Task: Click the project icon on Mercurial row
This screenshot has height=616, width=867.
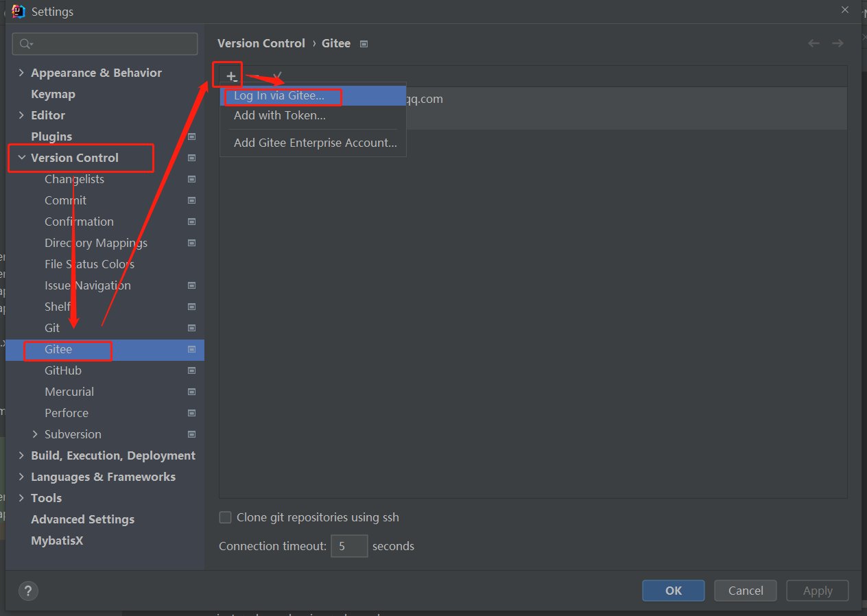Action: 191,392
